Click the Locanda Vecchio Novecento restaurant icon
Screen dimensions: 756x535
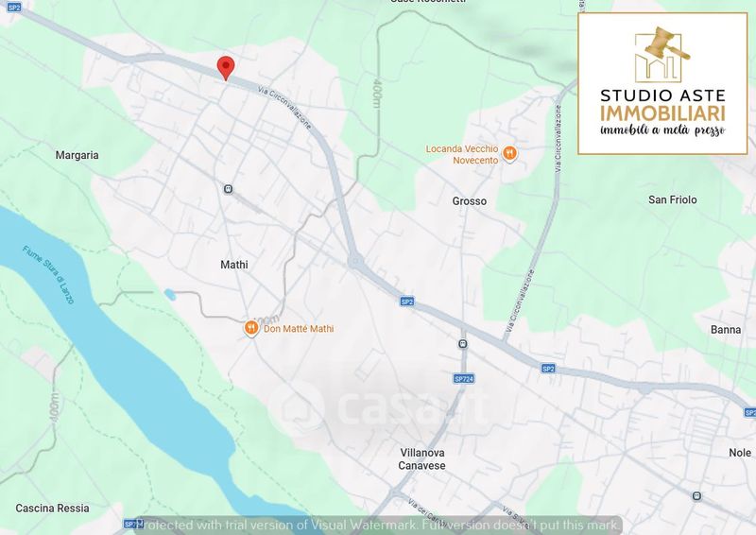509,154
